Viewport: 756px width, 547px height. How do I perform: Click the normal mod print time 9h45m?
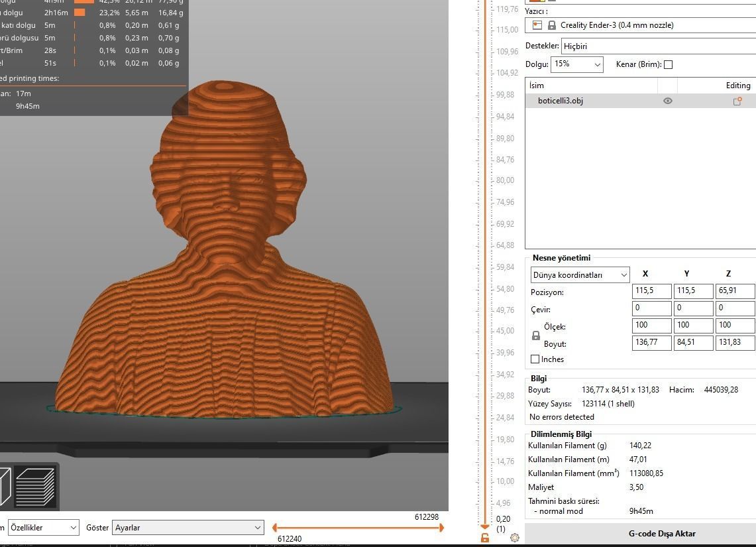pyautogui.click(x=641, y=511)
